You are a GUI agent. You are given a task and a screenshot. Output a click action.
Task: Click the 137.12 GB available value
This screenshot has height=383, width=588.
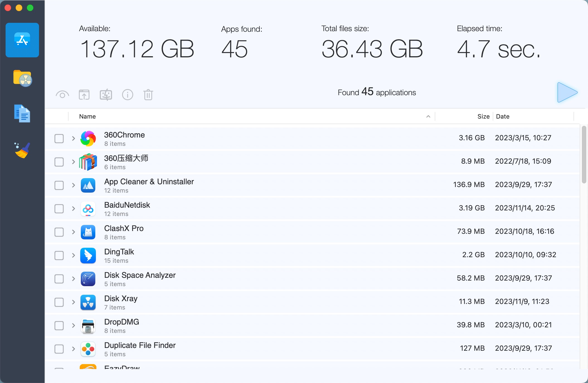(x=137, y=49)
